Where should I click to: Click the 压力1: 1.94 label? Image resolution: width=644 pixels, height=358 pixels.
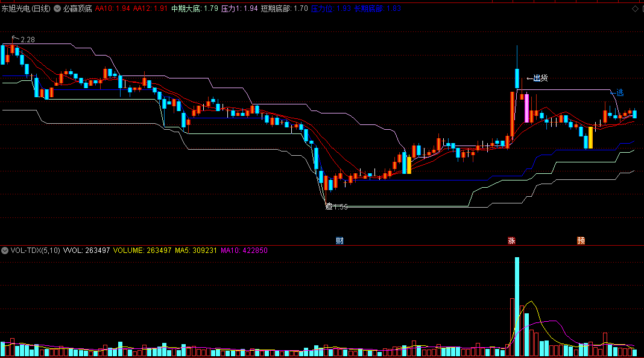coord(239,8)
